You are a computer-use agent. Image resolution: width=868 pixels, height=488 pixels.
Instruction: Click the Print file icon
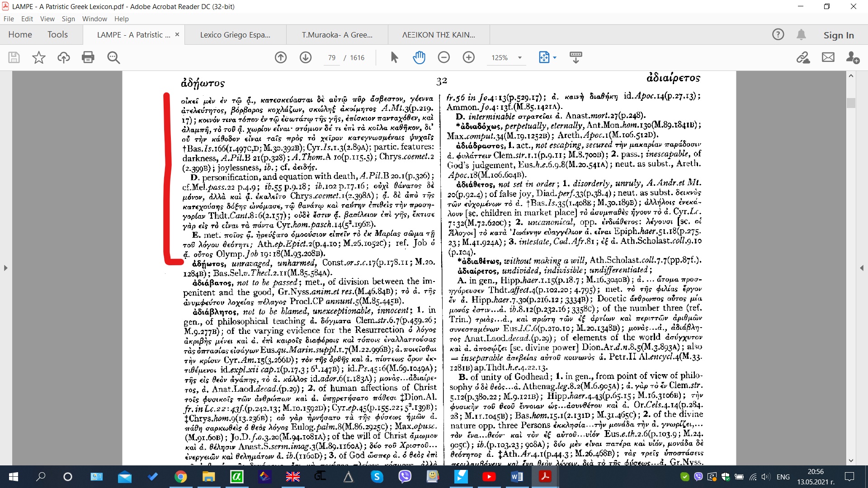point(88,57)
